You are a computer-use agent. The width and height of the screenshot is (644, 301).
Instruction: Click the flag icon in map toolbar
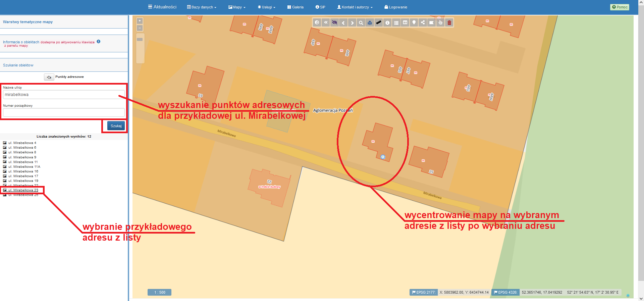coord(431,23)
